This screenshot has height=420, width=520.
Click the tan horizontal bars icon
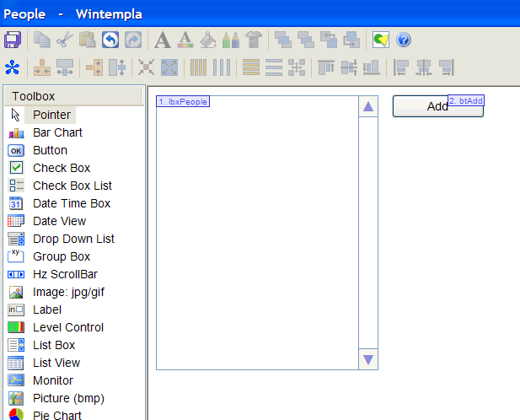click(251, 67)
